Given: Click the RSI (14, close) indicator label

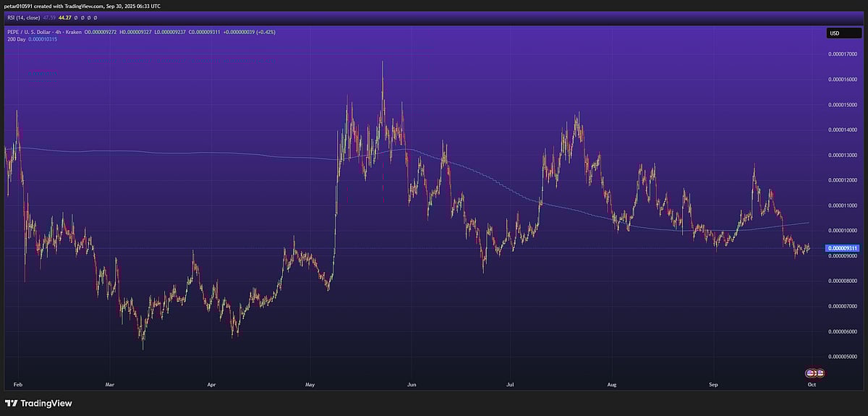Looking at the screenshot, I should (24, 17).
